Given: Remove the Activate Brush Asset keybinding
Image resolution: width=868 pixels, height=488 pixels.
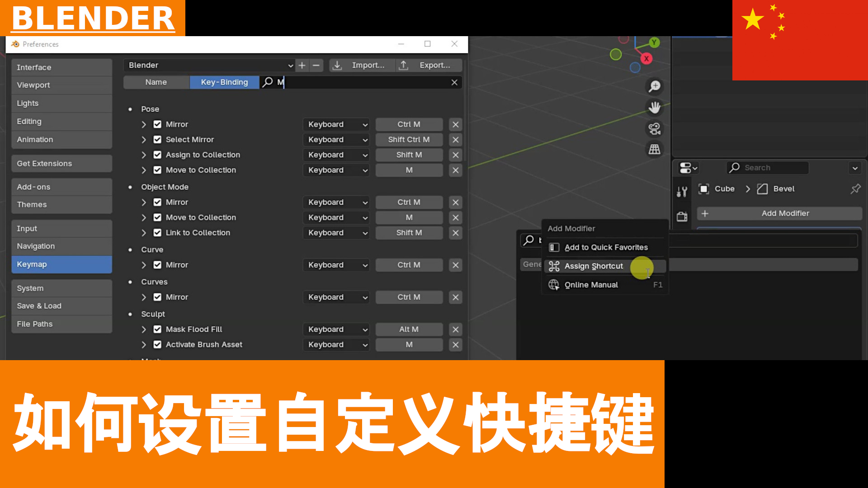Looking at the screenshot, I should point(456,345).
